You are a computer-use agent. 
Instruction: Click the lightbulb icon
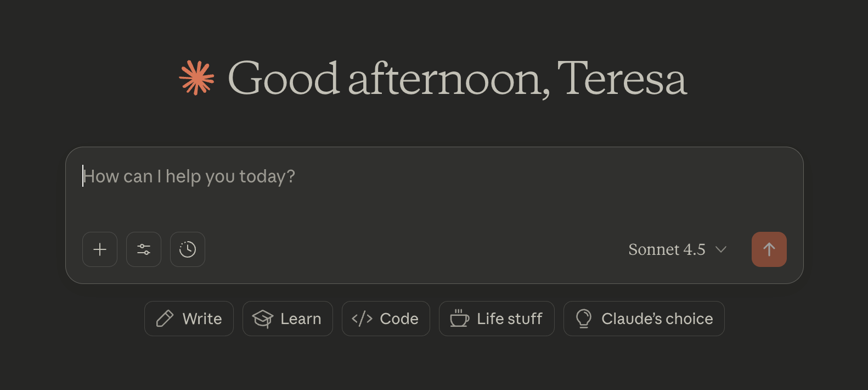(x=584, y=319)
